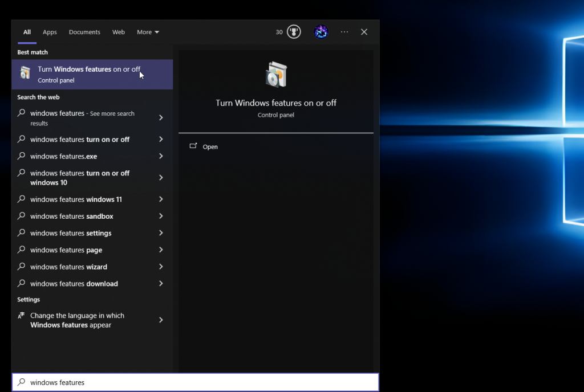Viewport: 584px width, 392px height.
Task: Click the Search the web heading
Action: [38, 97]
